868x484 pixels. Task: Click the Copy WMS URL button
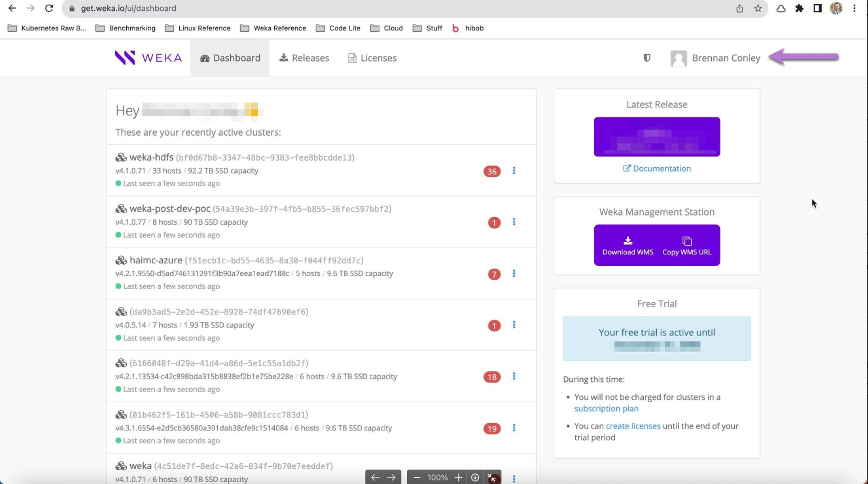[687, 245]
